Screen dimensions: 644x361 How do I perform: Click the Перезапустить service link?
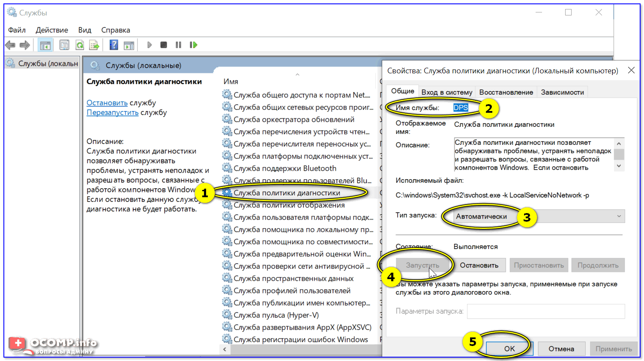click(x=112, y=112)
